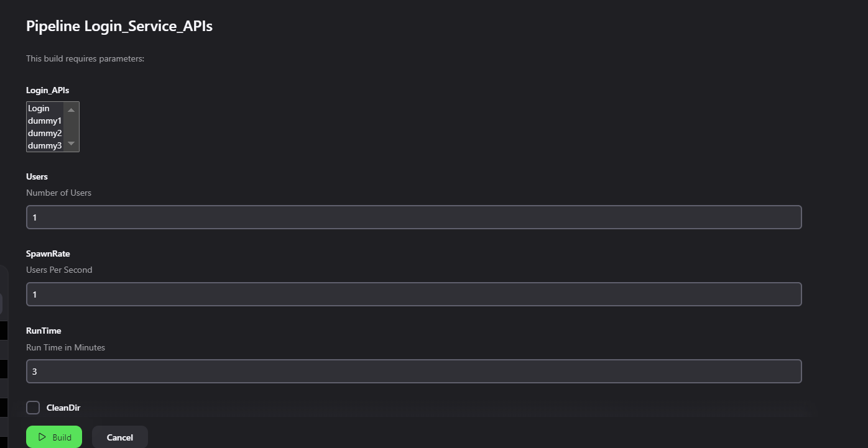
Task: Pick dummy3 in the Login_APIs list
Action: click(44, 145)
